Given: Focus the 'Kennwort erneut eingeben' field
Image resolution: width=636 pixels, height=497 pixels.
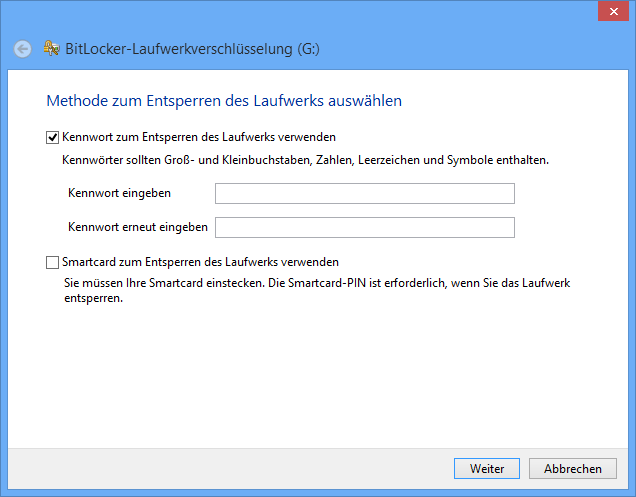Looking at the screenshot, I should [365, 228].
